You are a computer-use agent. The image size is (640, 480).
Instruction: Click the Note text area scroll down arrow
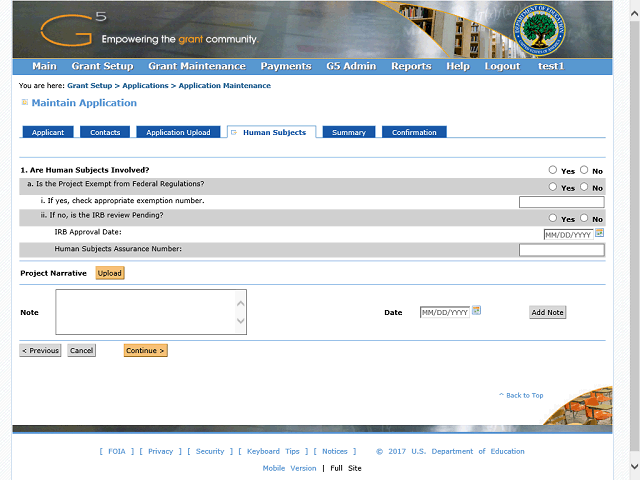point(240,320)
